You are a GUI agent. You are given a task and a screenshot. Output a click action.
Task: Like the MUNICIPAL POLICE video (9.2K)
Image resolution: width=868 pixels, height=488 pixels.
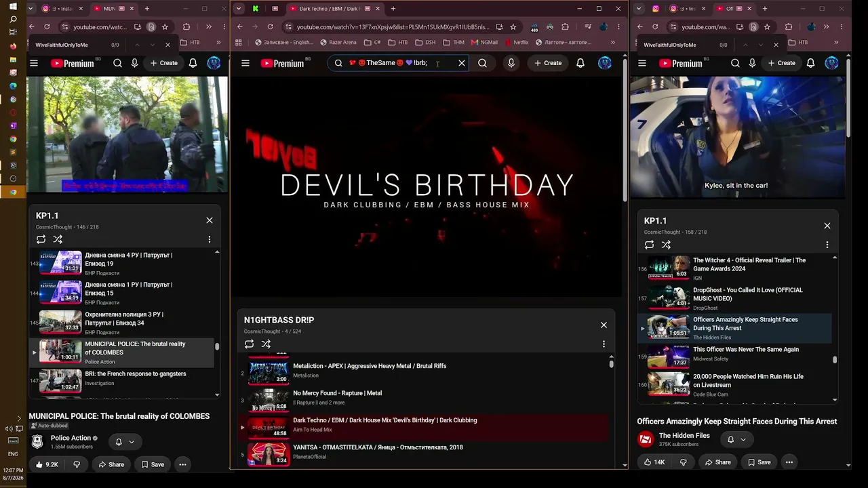(47, 464)
